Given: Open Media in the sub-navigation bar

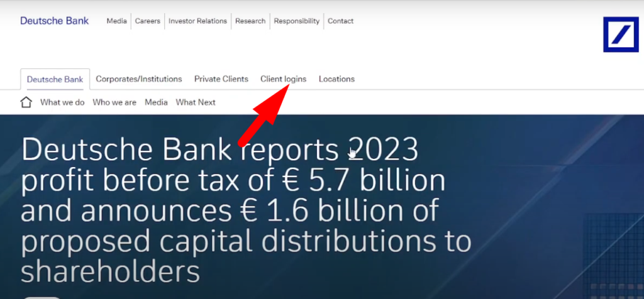Looking at the screenshot, I should coord(156,102).
